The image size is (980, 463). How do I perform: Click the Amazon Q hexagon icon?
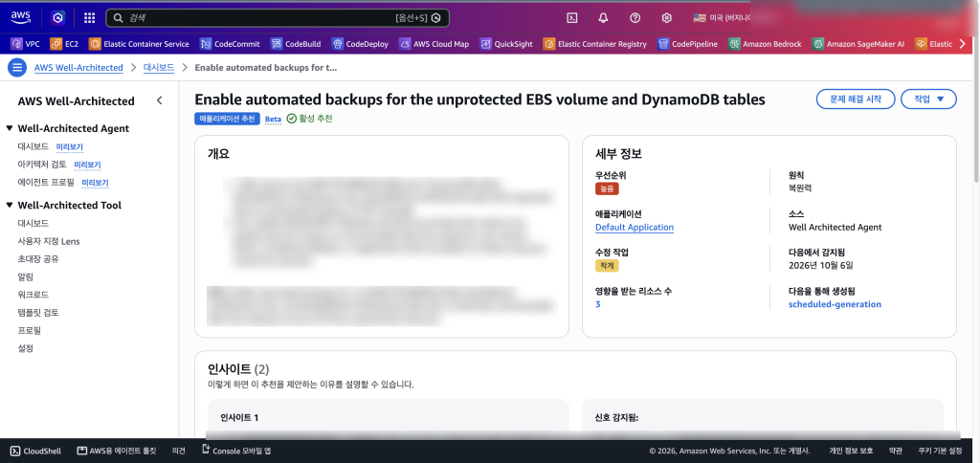coord(58,18)
